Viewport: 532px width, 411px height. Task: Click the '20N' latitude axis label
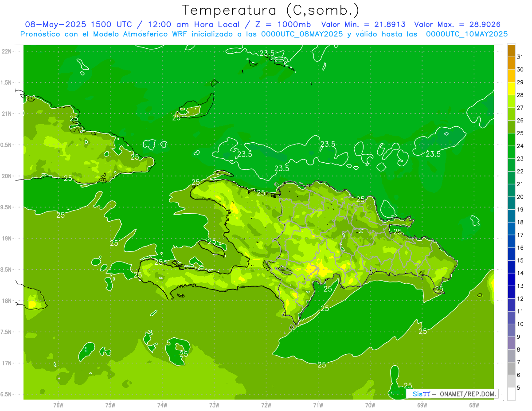[7, 176]
